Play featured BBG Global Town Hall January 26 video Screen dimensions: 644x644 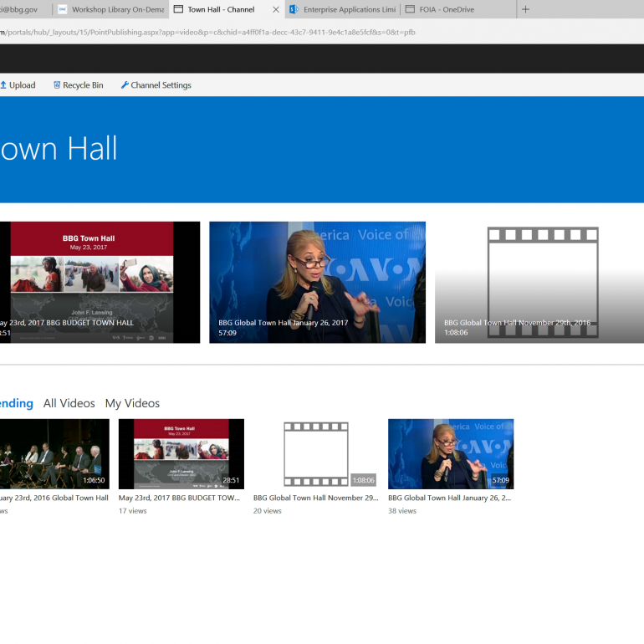[x=318, y=282]
